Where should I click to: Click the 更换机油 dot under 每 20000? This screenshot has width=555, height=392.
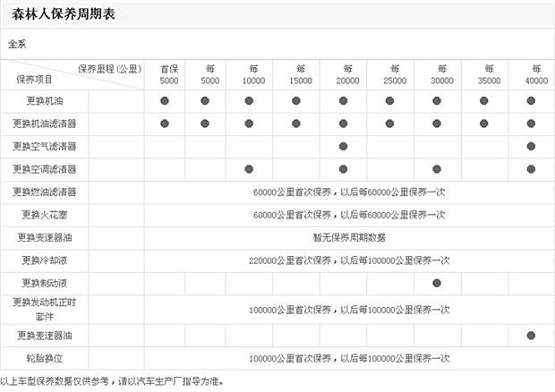pos(343,101)
